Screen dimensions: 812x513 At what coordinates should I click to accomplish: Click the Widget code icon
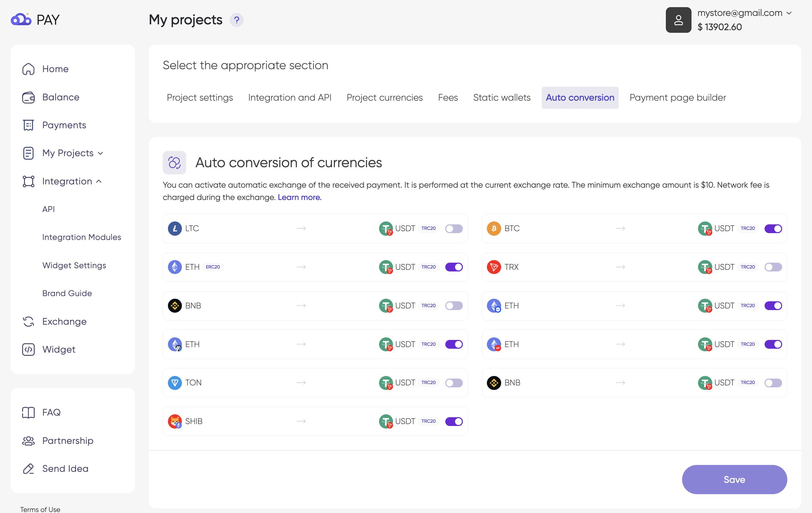tap(28, 350)
